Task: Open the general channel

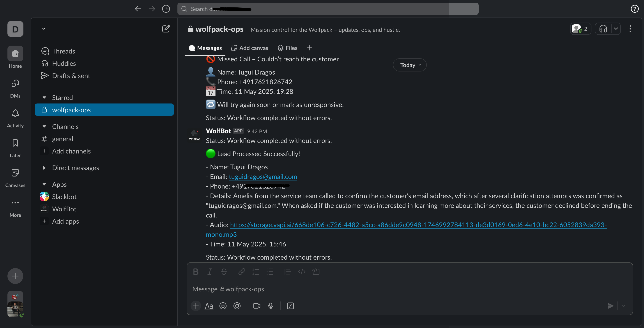Action: [x=104, y=139]
